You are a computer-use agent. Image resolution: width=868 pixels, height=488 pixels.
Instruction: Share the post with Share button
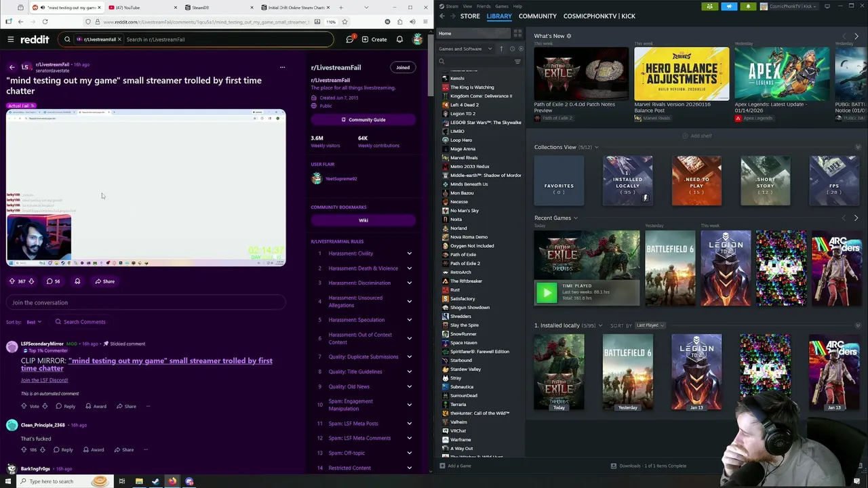pos(104,281)
